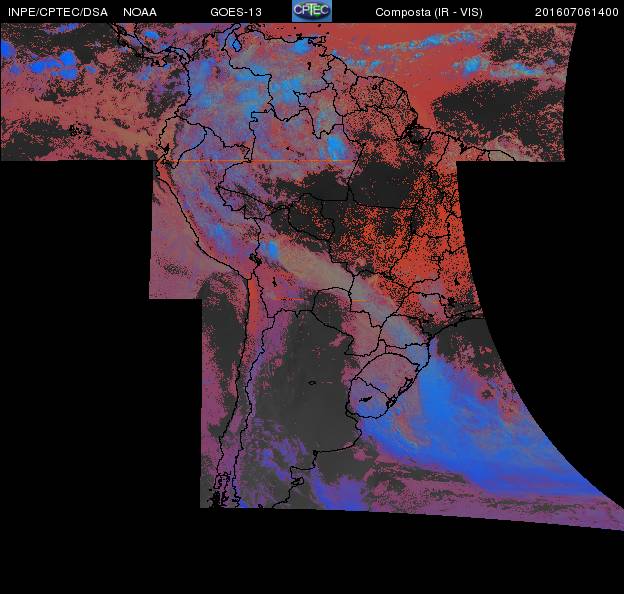Click the GOES-13 satellite label

tap(236, 12)
